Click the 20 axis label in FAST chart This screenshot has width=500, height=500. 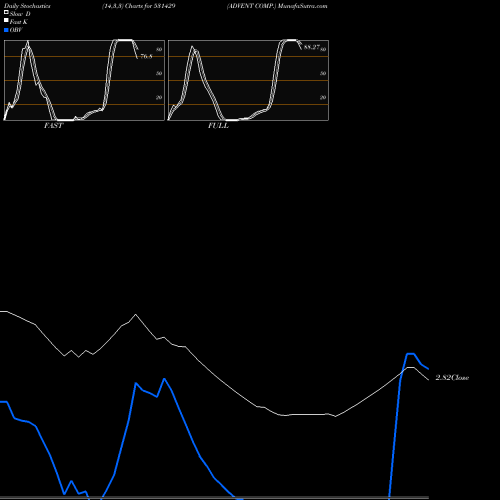[159, 97]
